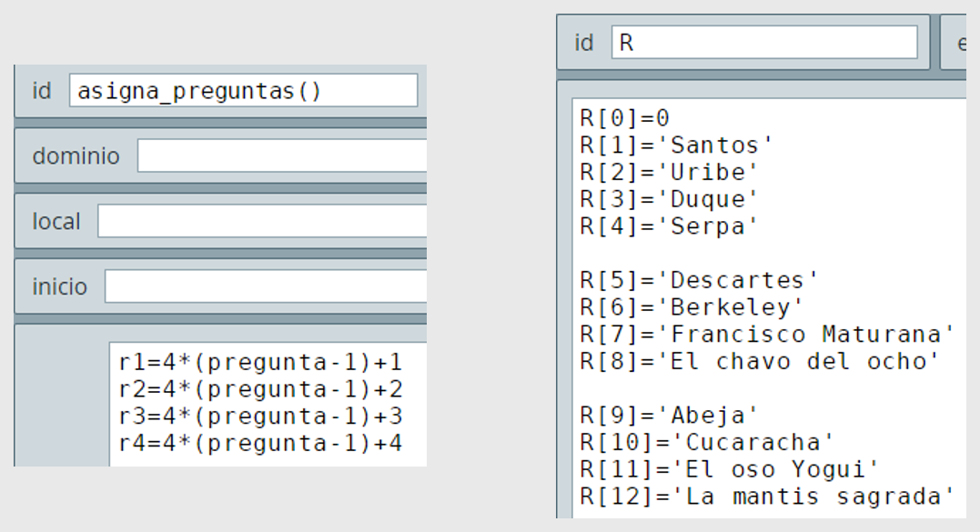Click the empty dominio input field
The width and height of the screenshot is (980, 532).
click(x=282, y=156)
